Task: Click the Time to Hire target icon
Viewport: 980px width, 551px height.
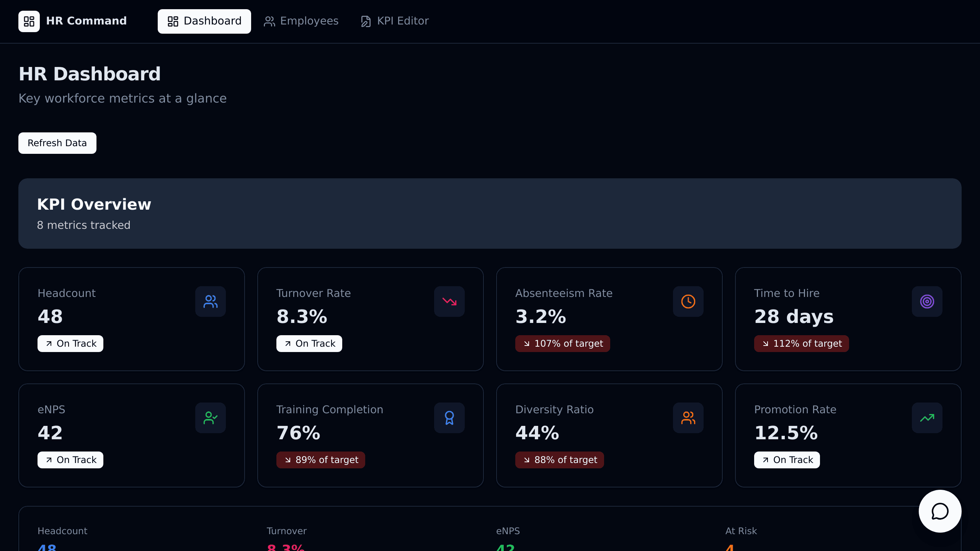Action: [927, 302]
